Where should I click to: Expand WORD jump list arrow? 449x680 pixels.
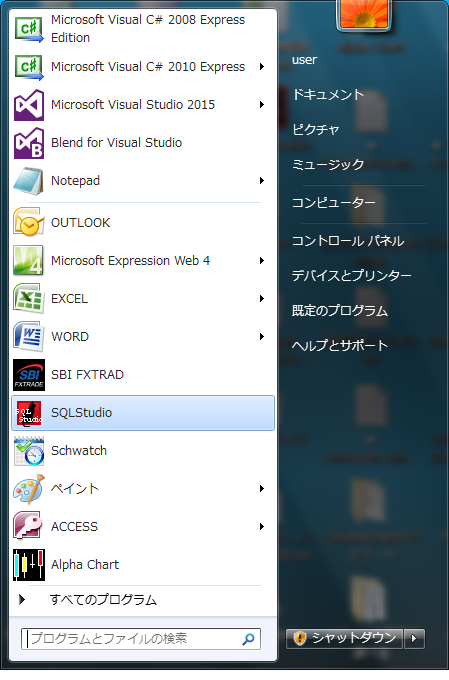(262, 337)
